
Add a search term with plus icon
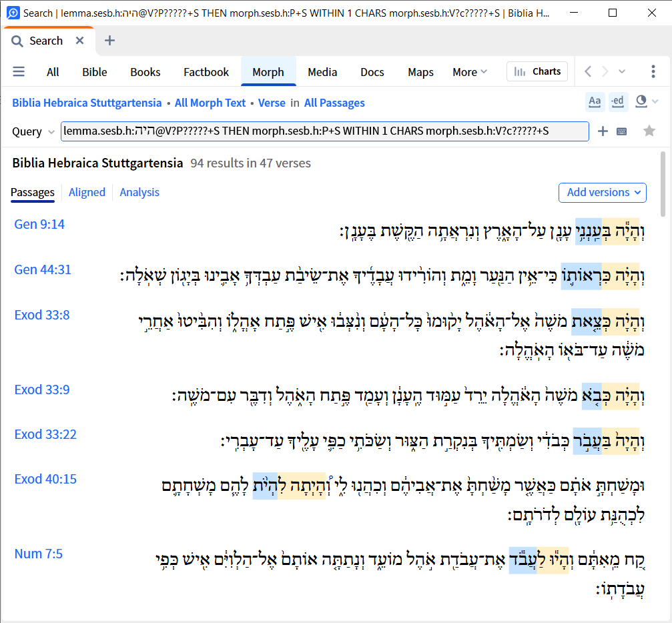point(603,131)
